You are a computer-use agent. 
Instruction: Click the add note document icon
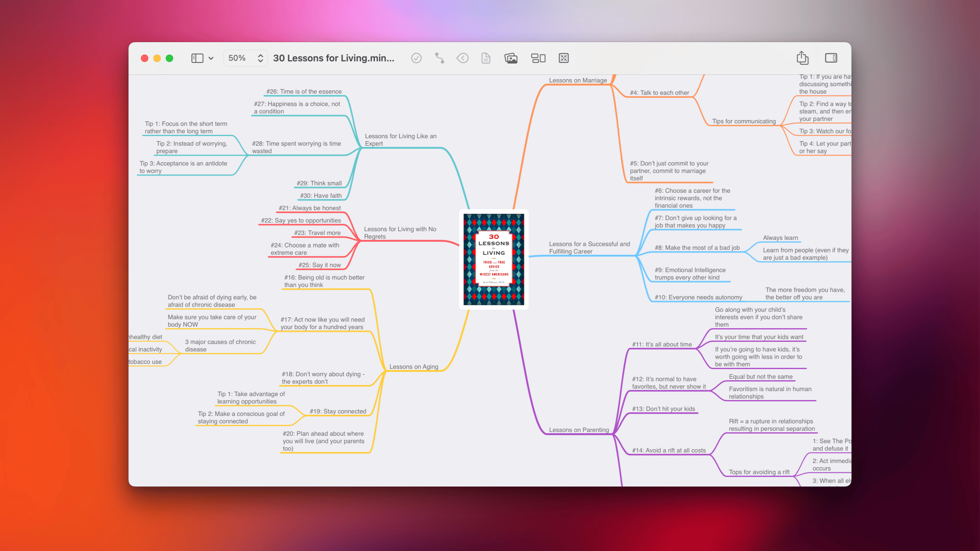486,58
